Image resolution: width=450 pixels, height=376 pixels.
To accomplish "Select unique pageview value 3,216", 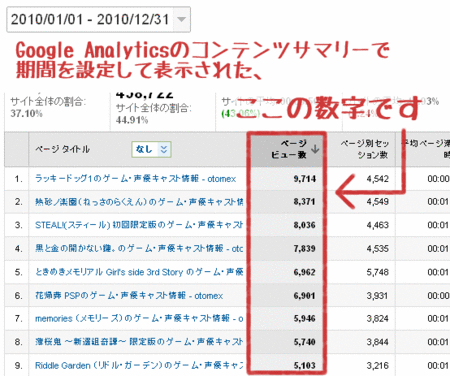I will pos(378,365).
